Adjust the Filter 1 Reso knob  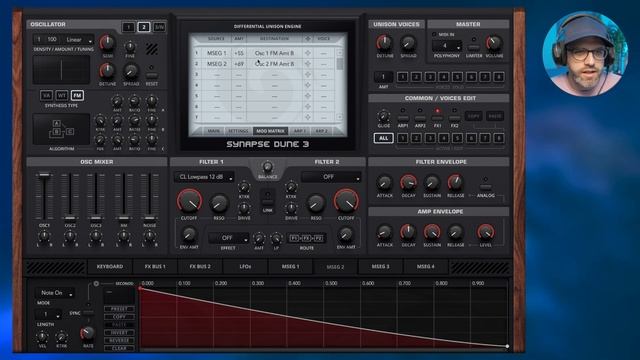coord(219,204)
